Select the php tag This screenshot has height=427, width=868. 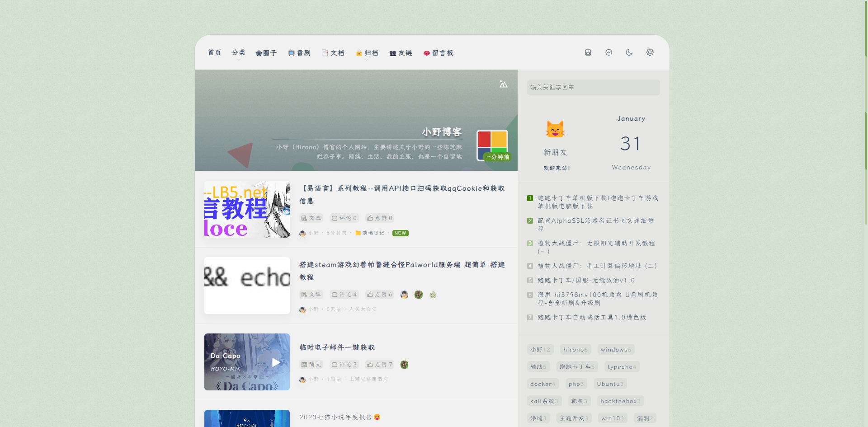pos(576,384)
